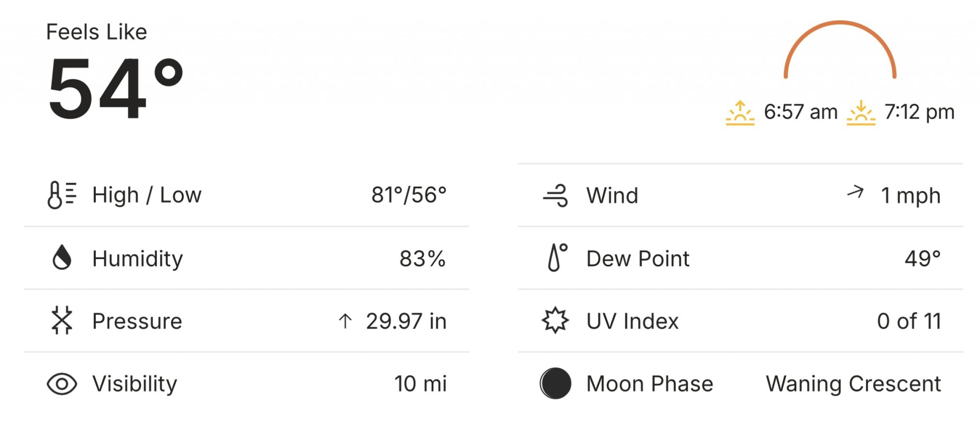Click the visibility eye icon
980x429 pixels.
(x=62, y=384)
